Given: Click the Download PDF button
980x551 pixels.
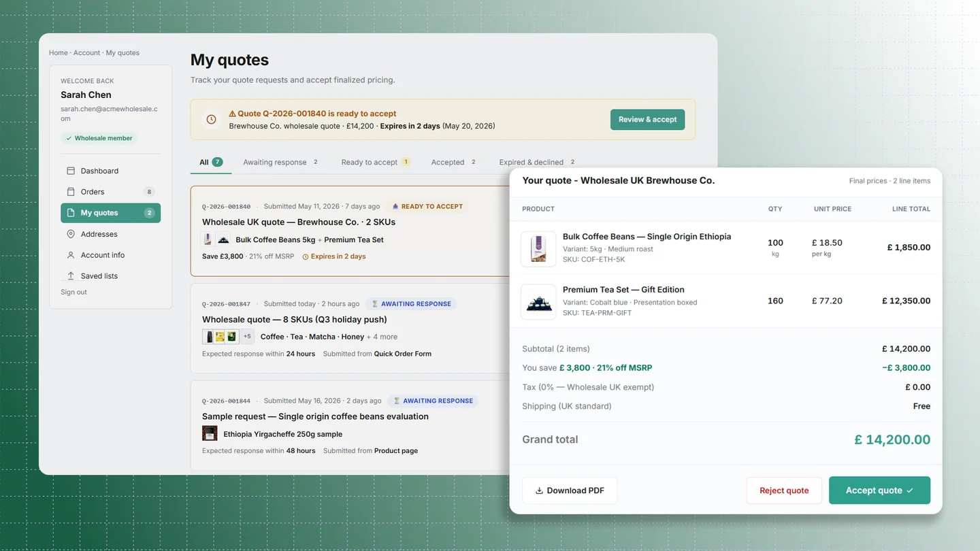Looking at the screenshot, I should pyautogui.click(x=570, y=490).
